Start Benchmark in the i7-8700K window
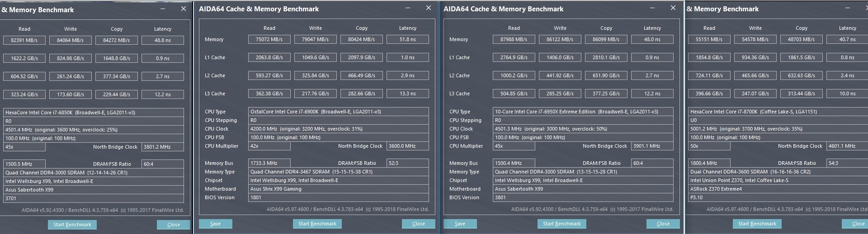This screenshot has height=234, width=868. [757, 224]
